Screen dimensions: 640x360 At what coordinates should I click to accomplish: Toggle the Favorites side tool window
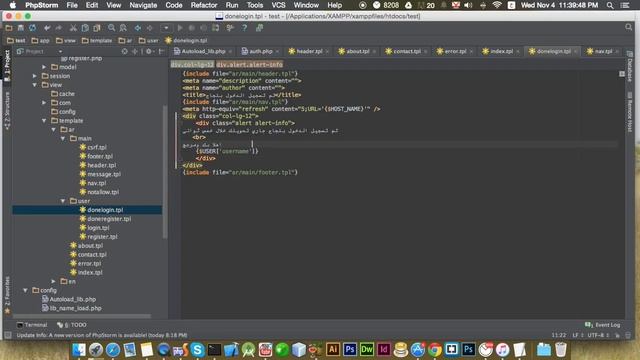coord(7,295)
